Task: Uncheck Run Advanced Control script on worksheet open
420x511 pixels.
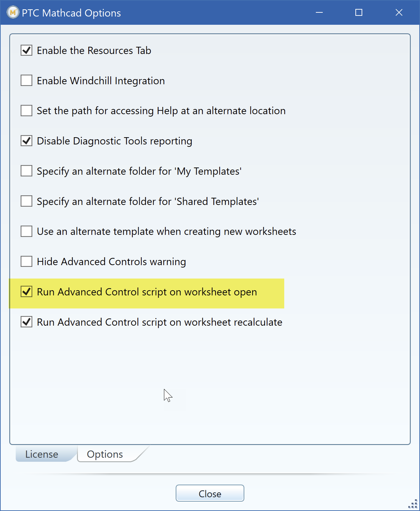Action: click(x=26, y=292)
